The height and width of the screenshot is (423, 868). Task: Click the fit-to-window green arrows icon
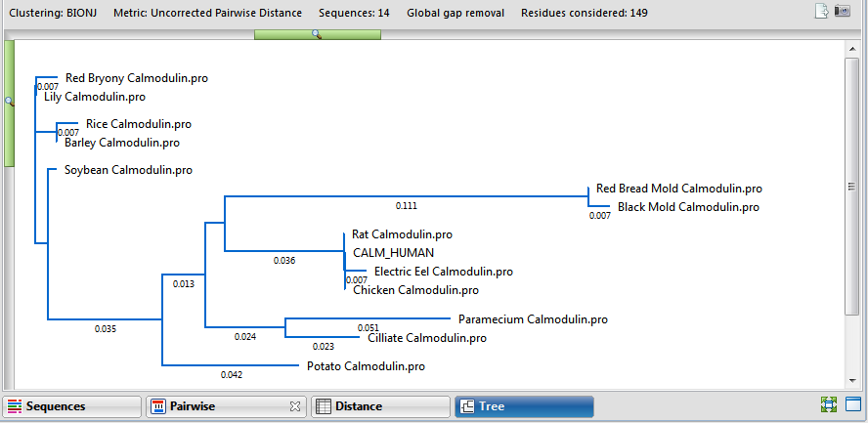coord(829,404)
